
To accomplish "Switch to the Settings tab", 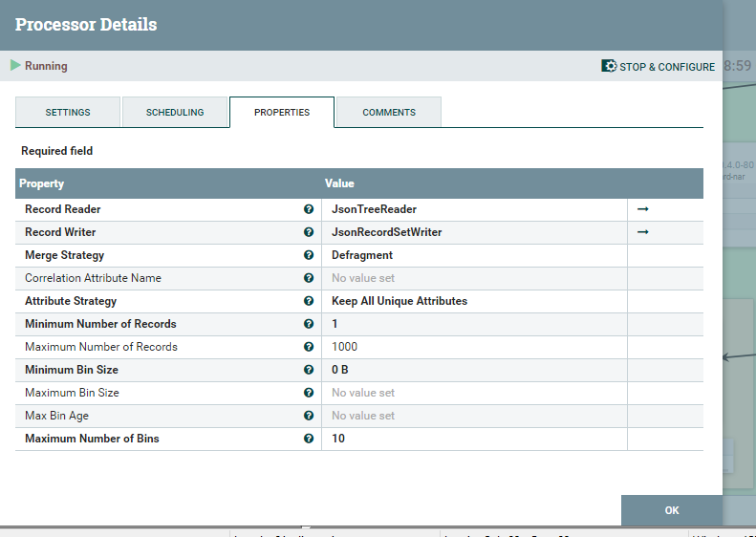I will 68,113.
